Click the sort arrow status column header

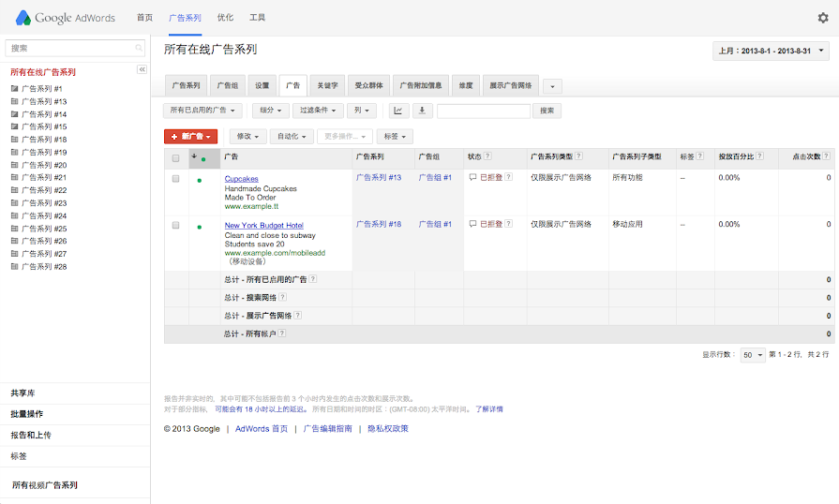click(x=197, y=156)
